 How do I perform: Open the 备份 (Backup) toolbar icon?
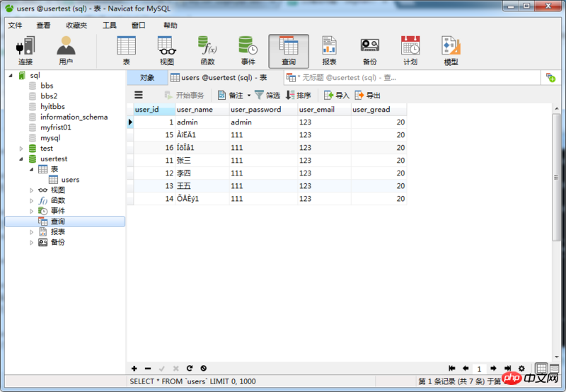[x=369, y=50]
